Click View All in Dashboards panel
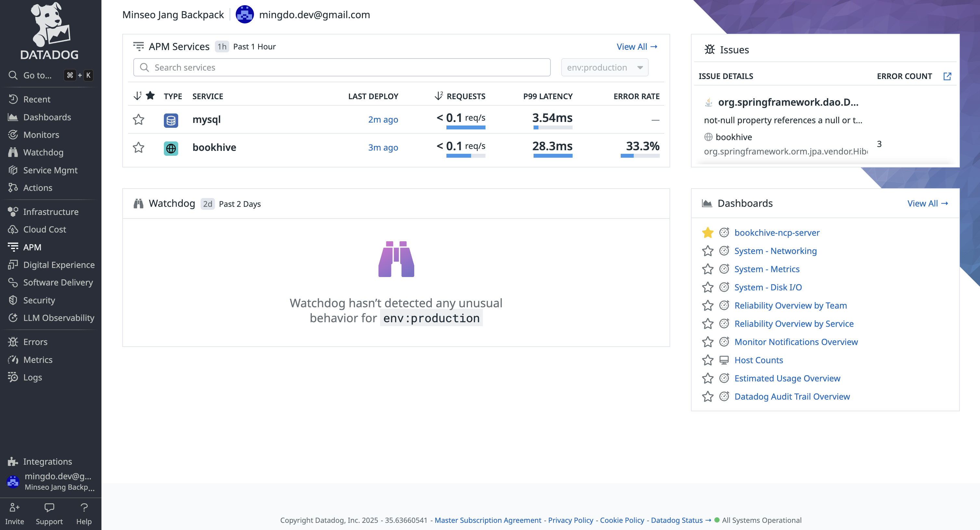The image size is (980, 530). pos(928,203)
